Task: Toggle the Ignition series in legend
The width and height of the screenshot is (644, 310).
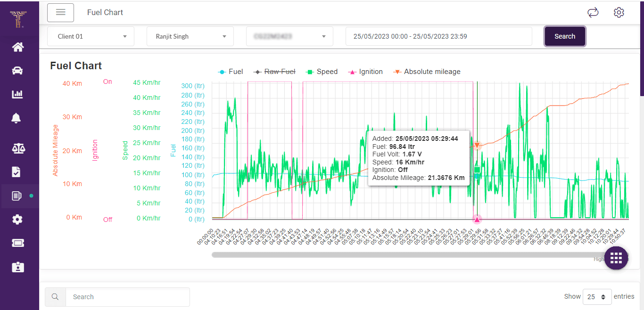Action: tap(365, 72)
